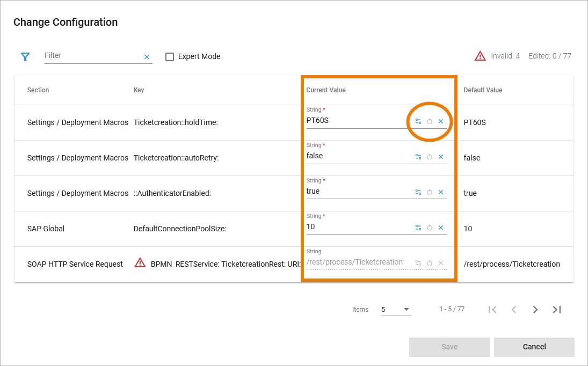Open the Items per page dropdown
This screenshot has width=588, height=366.
click(x=396, y=310)
